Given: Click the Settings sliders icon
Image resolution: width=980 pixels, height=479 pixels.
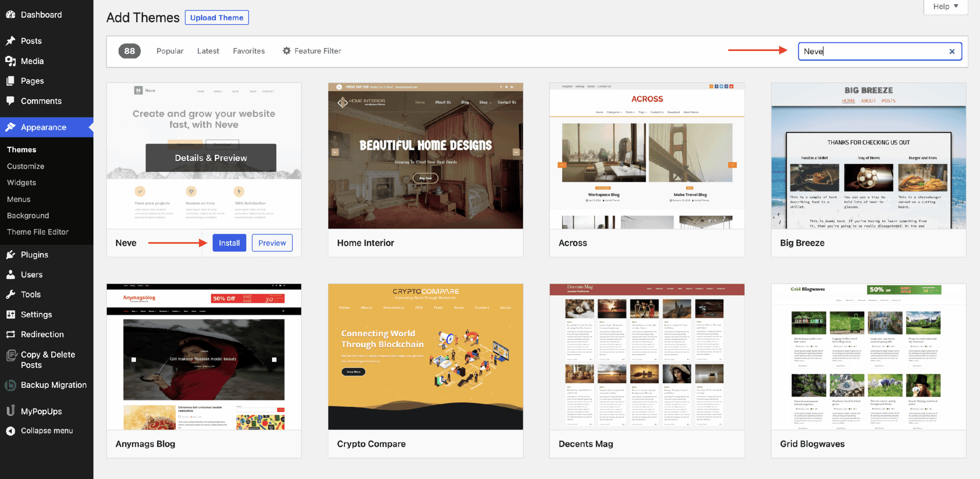Looking at the screenshot, I should click(11, 314).
